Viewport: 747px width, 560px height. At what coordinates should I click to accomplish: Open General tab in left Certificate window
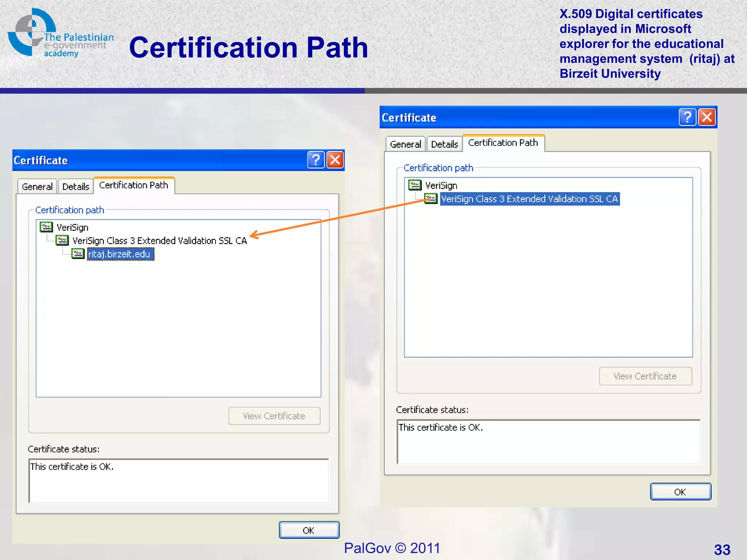click(37, 187)
